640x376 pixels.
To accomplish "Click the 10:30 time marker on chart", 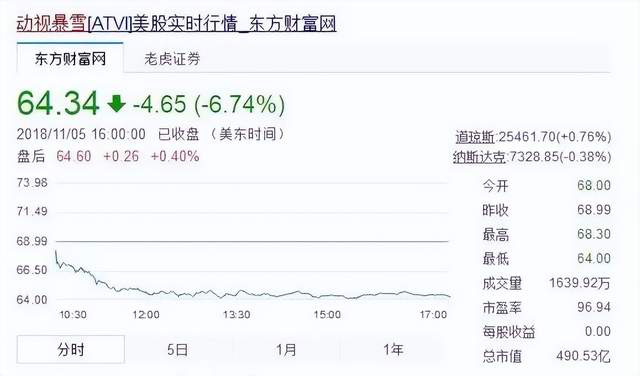I will 73,315.
